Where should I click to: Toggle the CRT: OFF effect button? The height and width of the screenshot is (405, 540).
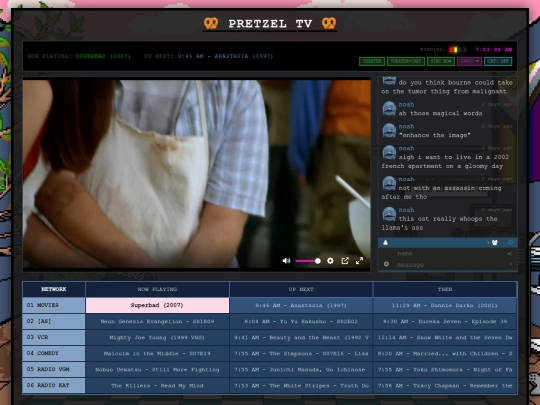point(498,61)
